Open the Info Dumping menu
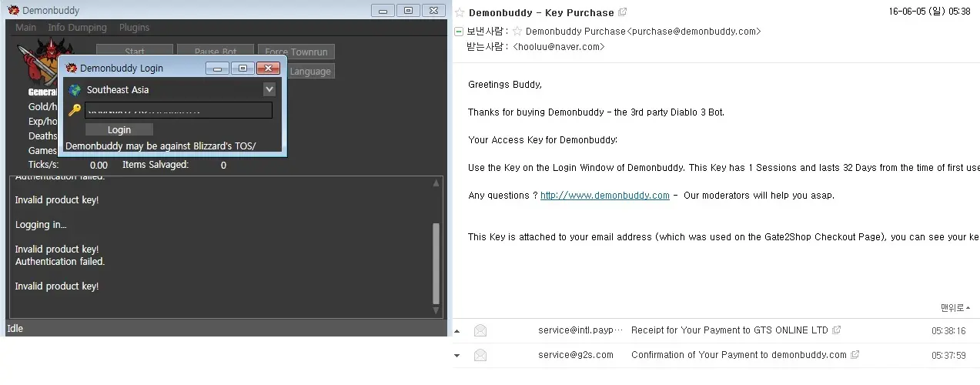 [77, 28]
